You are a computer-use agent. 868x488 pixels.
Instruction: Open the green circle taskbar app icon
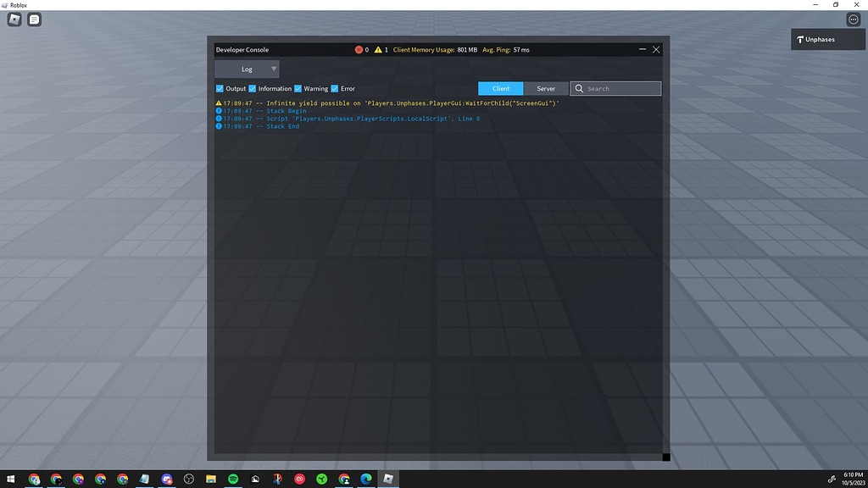(321, 480)
